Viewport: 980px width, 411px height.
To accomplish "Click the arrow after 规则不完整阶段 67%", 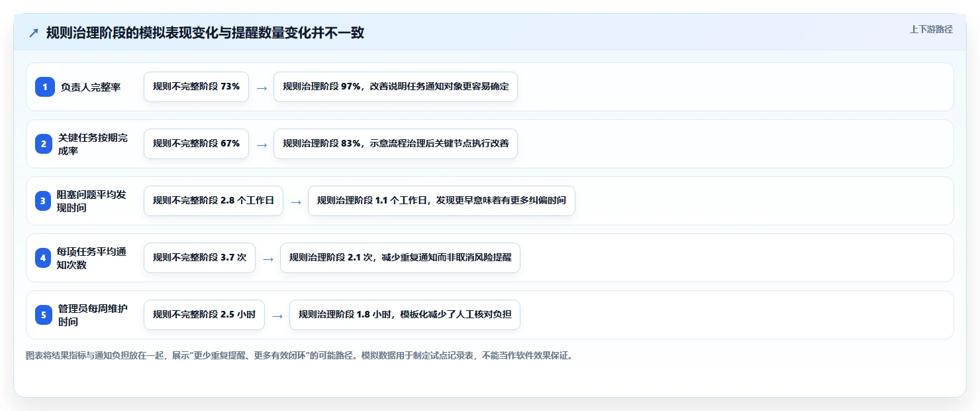I will (x=262, y=145).
